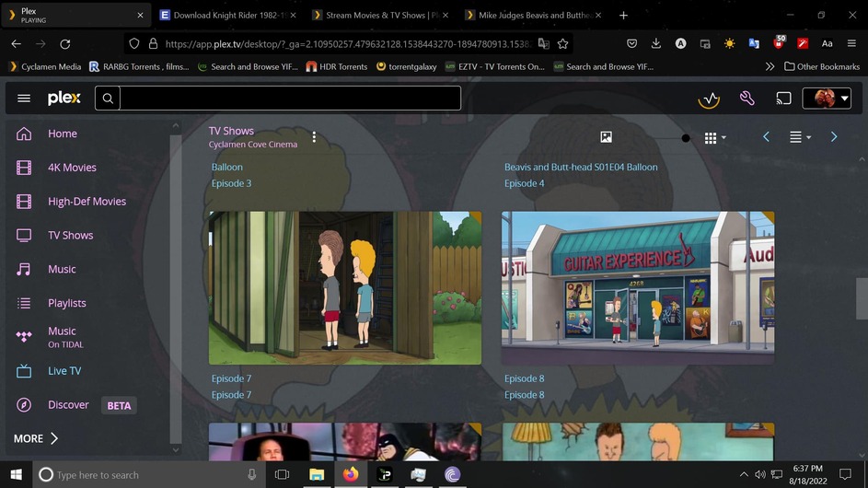Switch to the Stream Movies & TV Shows tab
This screenshot has width=868, height=488.
coord(381,15)
